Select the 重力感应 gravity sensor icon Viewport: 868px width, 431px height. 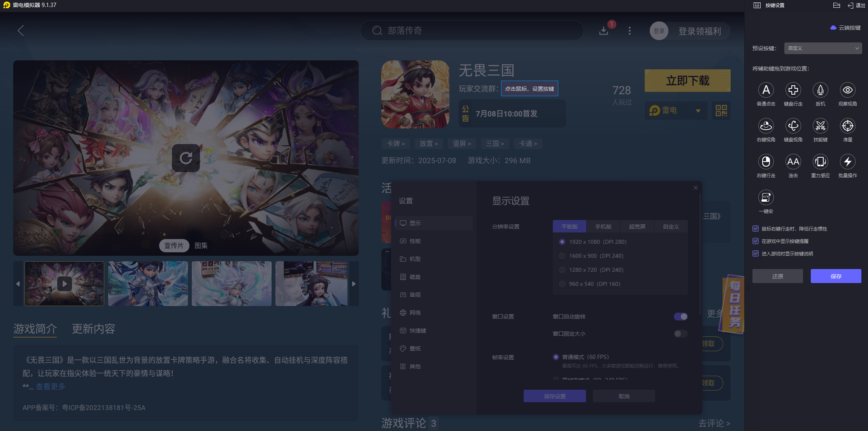pyautogui.click(x=820, y=162)
